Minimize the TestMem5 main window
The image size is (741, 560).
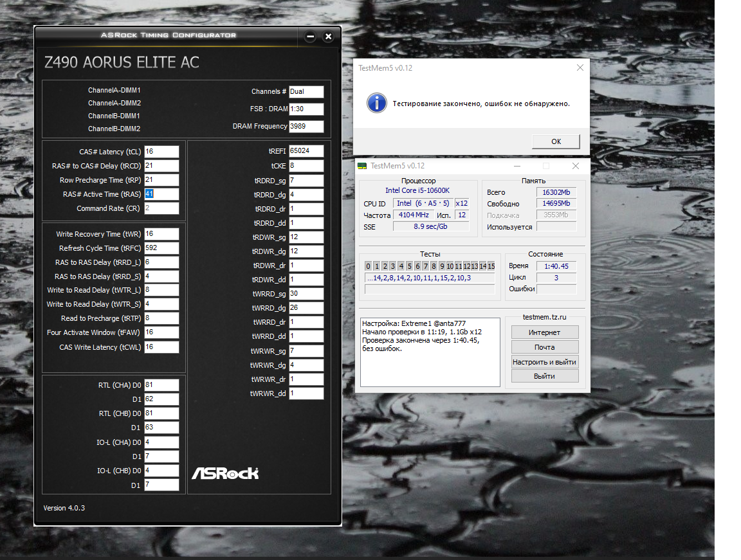[517, 166]
